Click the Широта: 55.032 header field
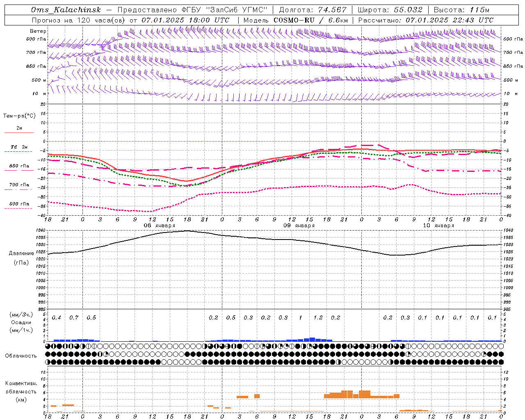 [390, 10]
